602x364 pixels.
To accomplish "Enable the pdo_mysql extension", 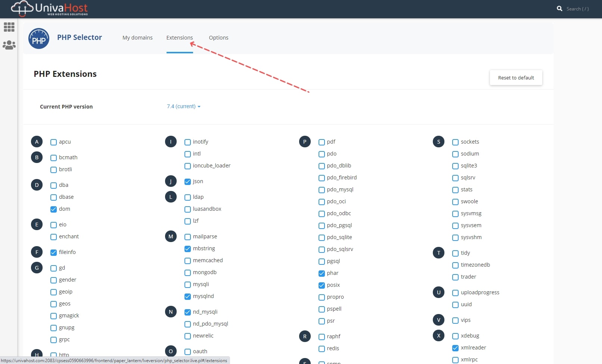I will click(322, 190).
